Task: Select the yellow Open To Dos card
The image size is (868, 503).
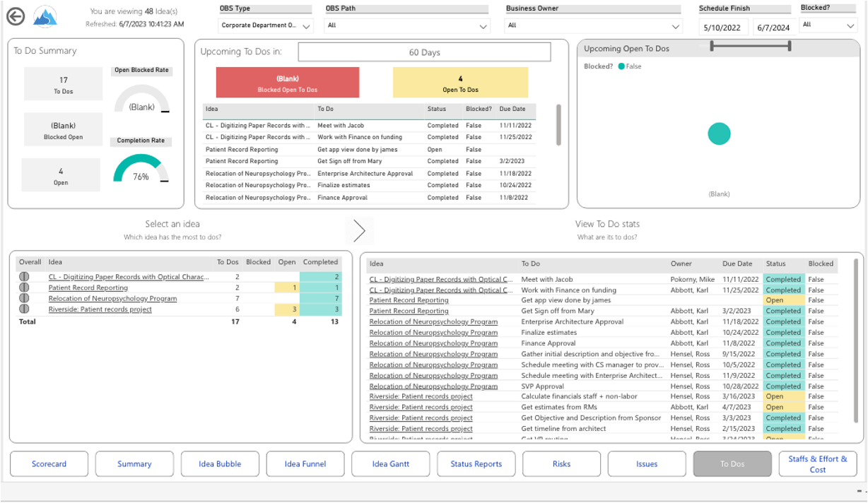Action: [x=460, y=83]
